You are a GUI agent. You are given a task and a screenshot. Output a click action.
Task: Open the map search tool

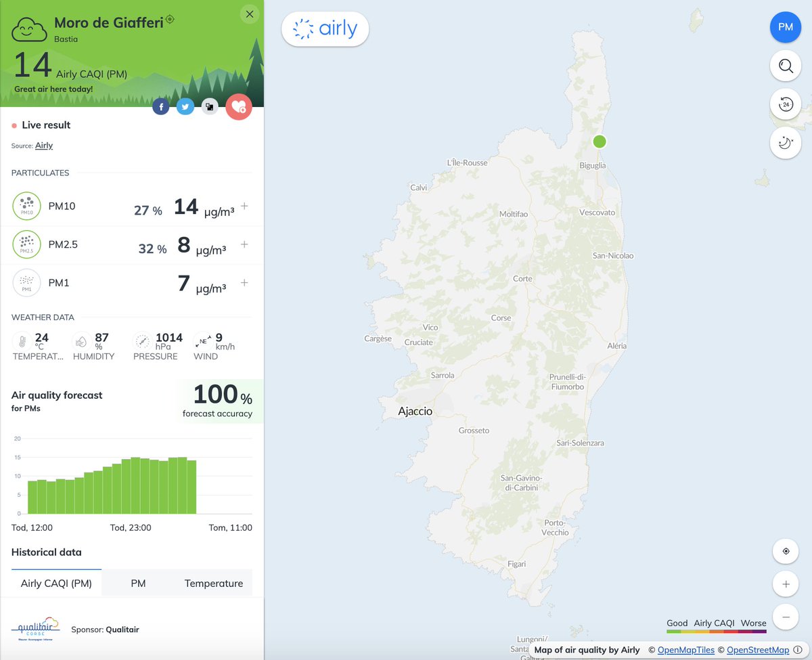pyautogui.click(x=785, y=66)
